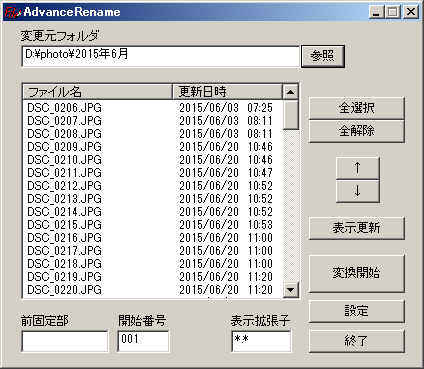
Task: Minimize the AdvanceRename window
Action: [x=377, y=12]
